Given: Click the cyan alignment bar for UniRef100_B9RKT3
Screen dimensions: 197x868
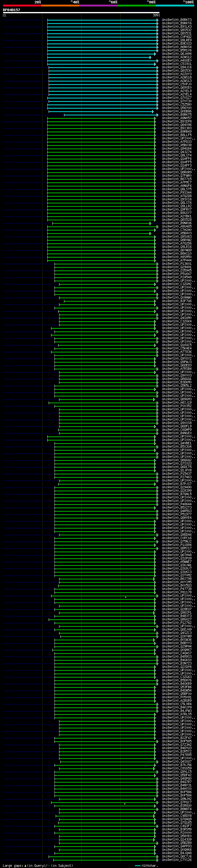Looking at the screenshot, I should 103,20.
